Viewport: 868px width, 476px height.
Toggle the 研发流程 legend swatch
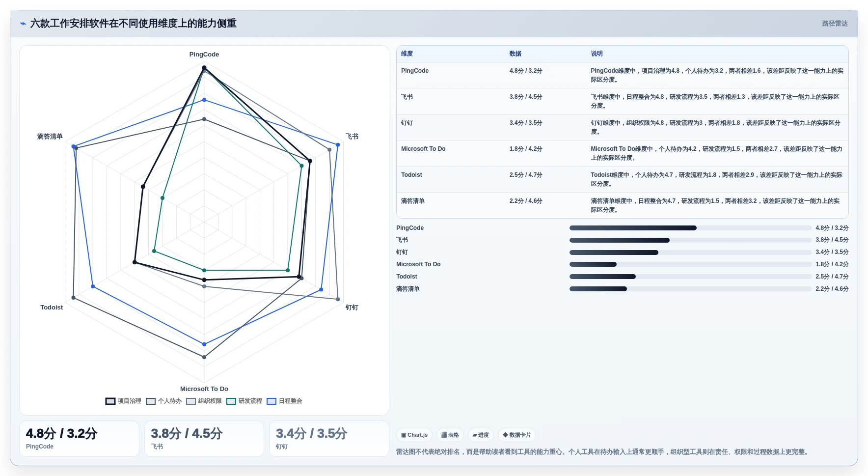231,401
